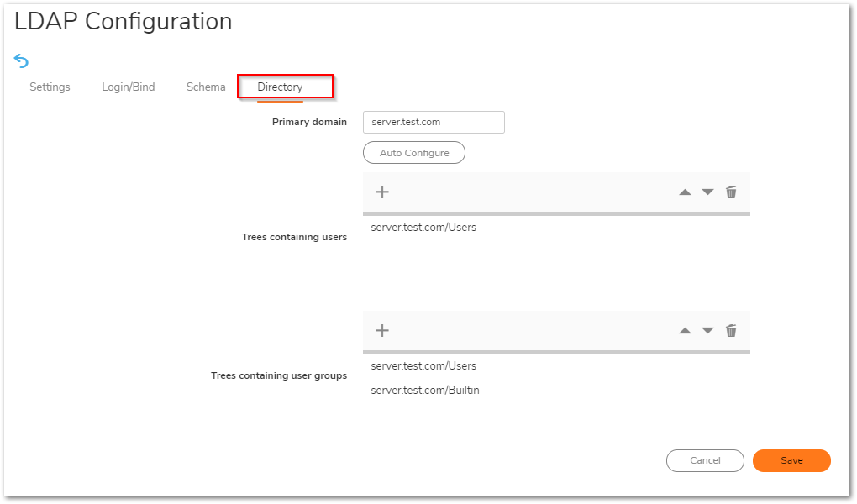
Task: Go to the Schema tab
Action: (206, 87)
